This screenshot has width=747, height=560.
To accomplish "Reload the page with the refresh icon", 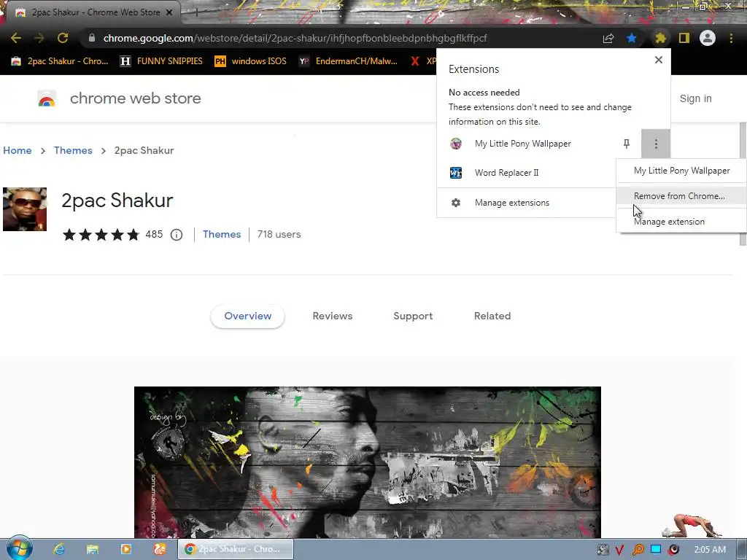I will click(x=63, y=38).
